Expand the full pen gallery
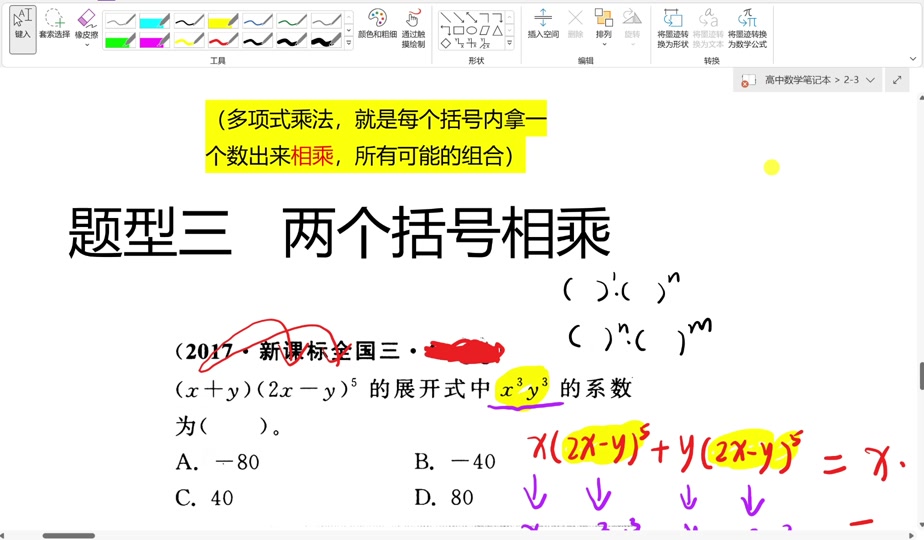The image size is (924, 540). click(x=348, y=43)
